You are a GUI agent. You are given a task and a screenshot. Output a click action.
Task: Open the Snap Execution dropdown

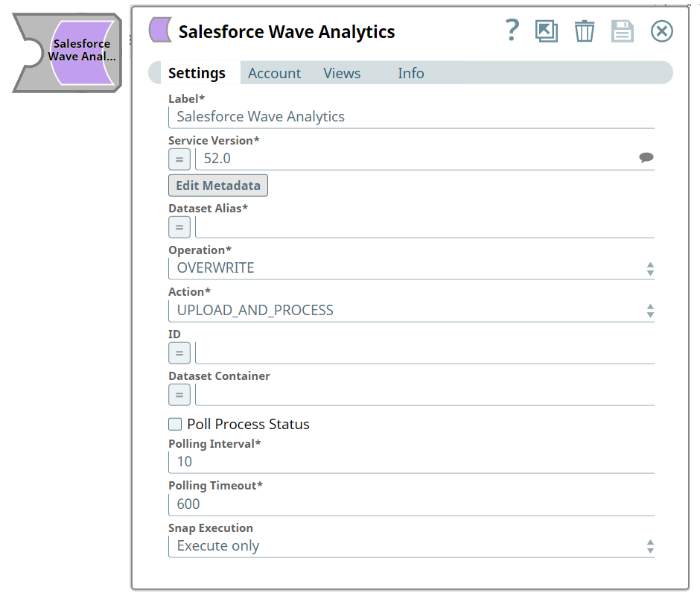411,546
